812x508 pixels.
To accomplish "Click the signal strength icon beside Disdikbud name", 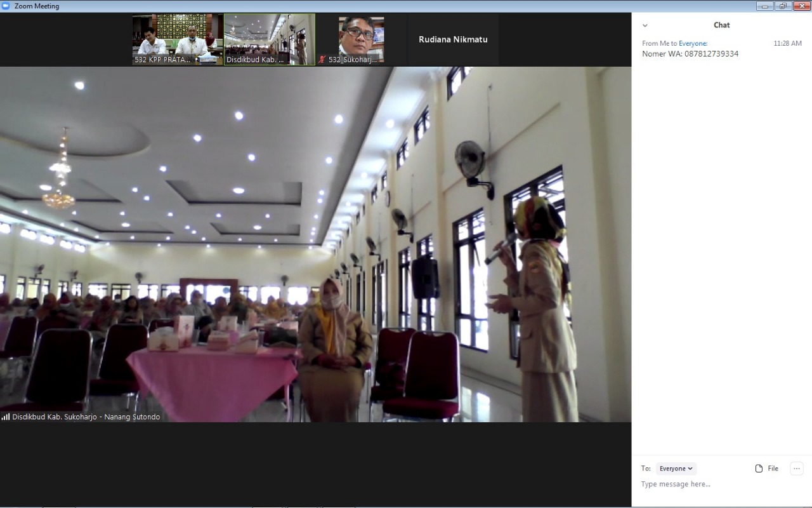I will (x=6, y=417).
